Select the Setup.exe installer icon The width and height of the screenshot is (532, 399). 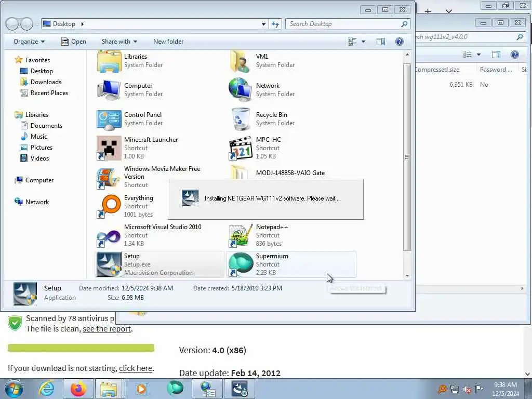point(109,264)
